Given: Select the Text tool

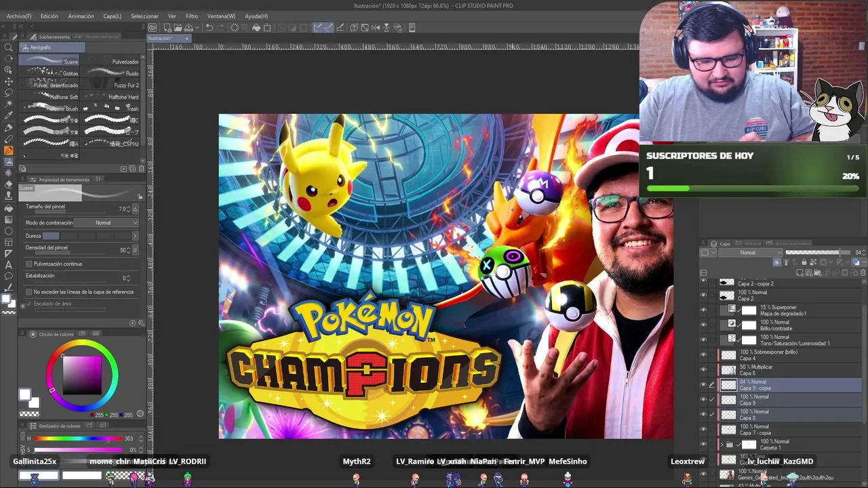Looking at the screenshot, I should tap(8, 265).
